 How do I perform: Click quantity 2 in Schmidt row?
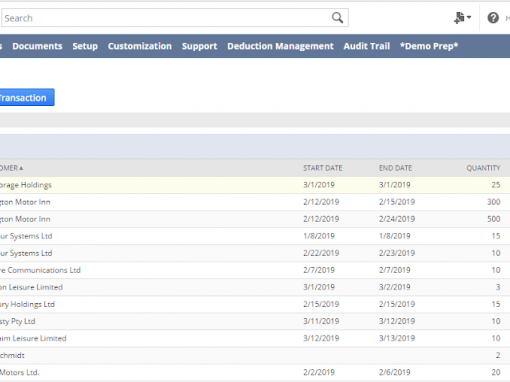click(x=498, y=355)
